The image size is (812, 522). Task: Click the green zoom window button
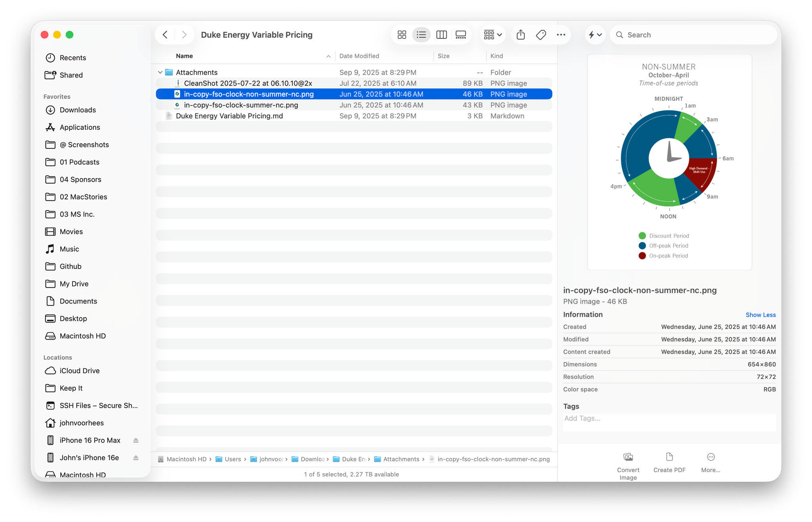[70, 35]
